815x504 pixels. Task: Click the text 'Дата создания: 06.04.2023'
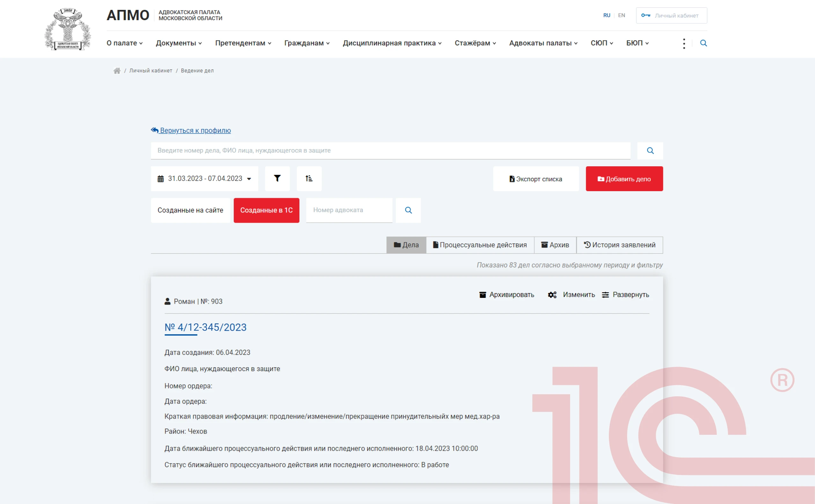click(x=207, y=353)
